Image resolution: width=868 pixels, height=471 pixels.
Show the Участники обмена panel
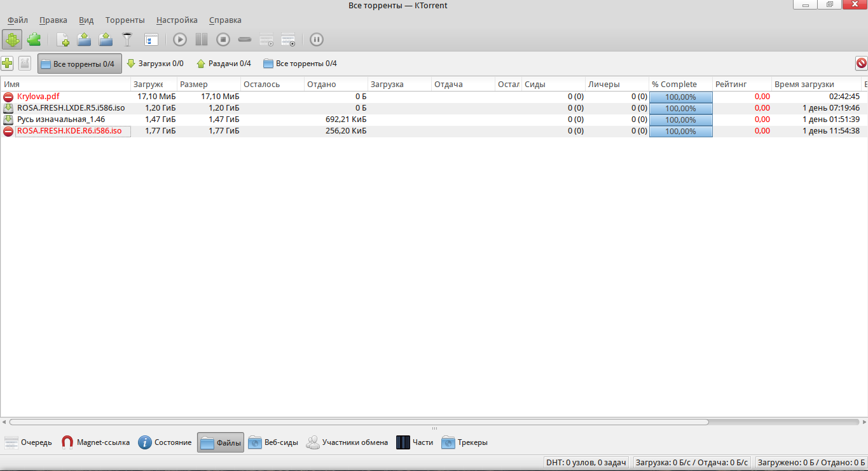pos(347,442)
